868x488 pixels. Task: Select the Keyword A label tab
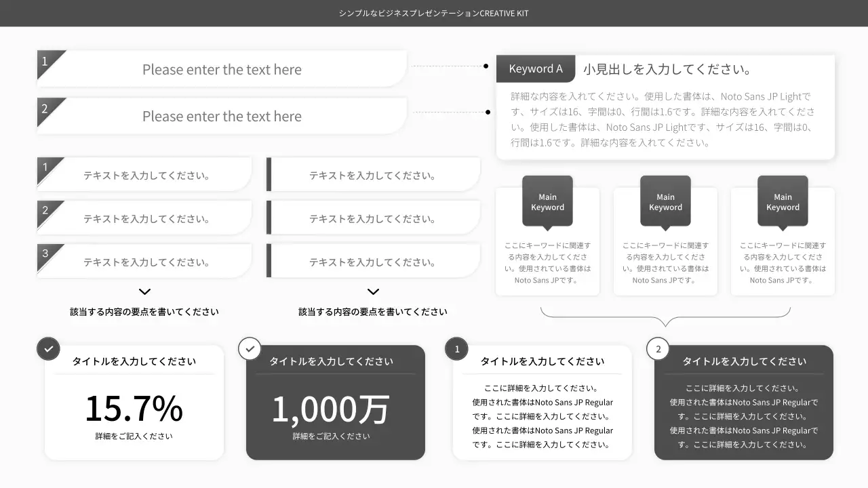(x=536, y=68)
